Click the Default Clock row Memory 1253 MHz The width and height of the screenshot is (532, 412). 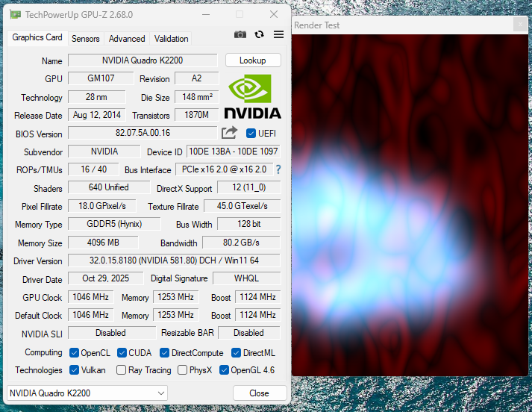click(175, 315)
